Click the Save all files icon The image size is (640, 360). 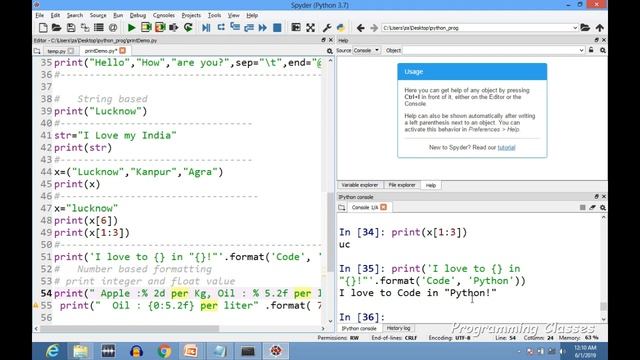85,28
